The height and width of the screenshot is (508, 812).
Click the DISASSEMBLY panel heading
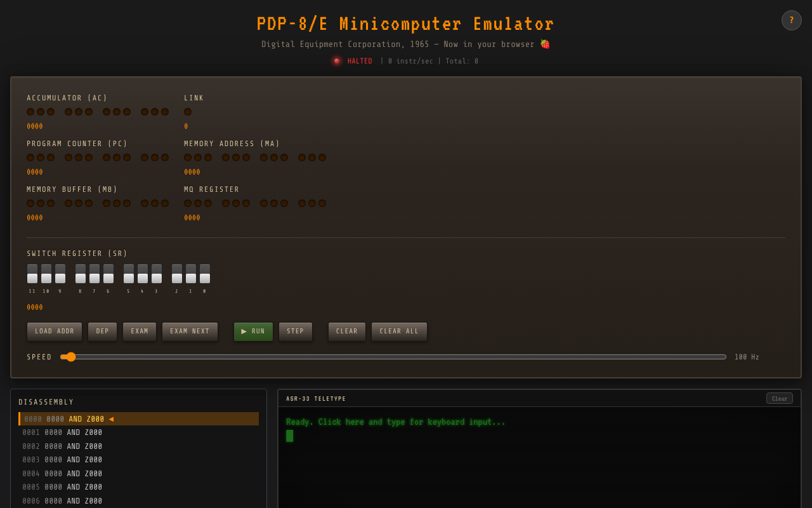46,402
